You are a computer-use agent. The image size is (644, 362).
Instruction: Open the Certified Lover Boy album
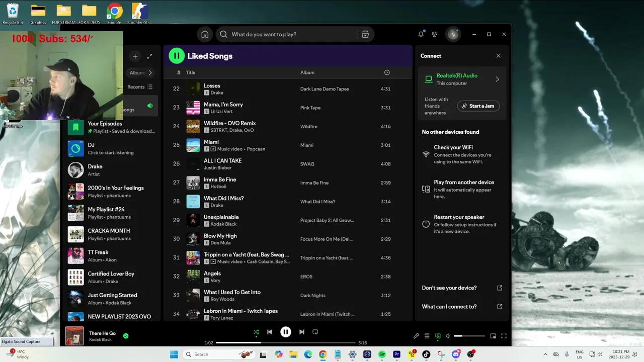[x=111, y=278]
